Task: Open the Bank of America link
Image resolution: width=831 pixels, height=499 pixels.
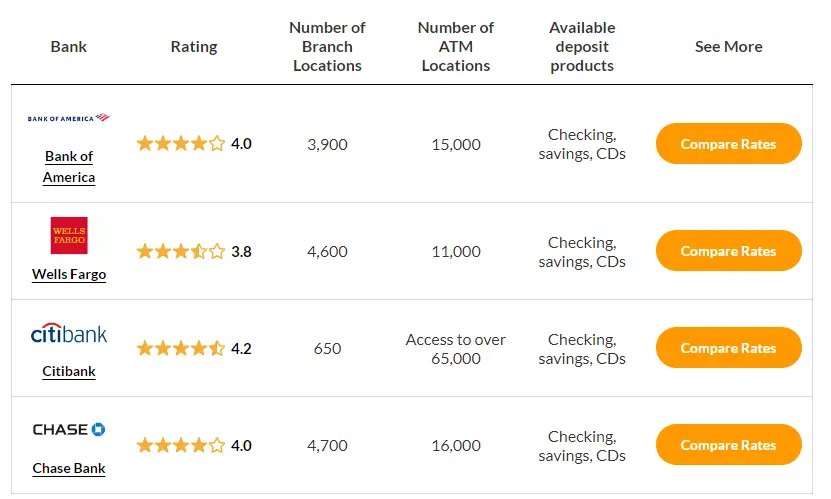Action: (69, 167)
